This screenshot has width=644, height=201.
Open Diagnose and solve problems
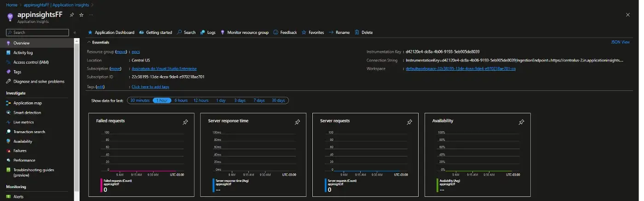(37, 81)
